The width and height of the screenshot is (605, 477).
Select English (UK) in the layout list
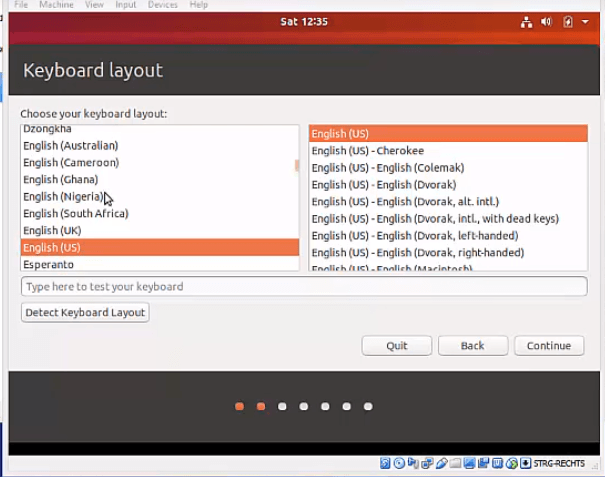[52, 231]
